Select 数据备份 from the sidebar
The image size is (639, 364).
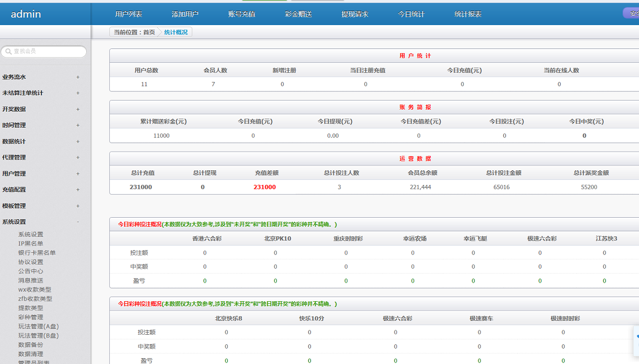[x=31, y=345]
